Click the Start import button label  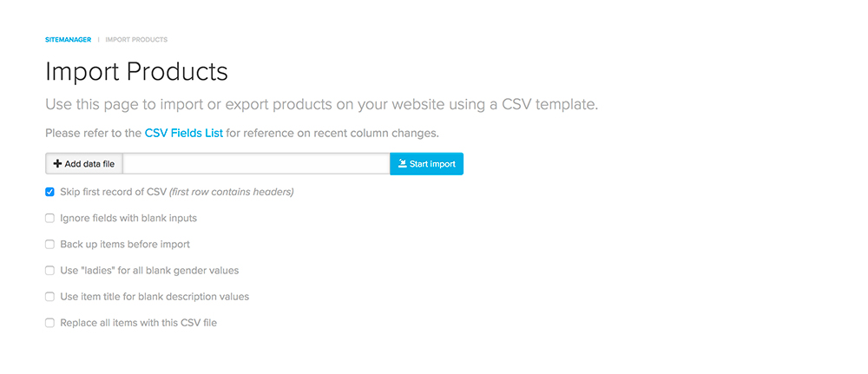432,164
